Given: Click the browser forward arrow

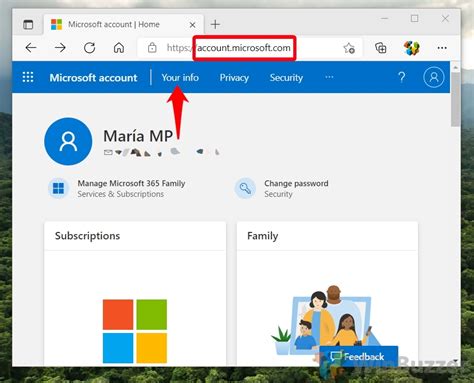Looking at the screenshot, I should pos(60,48).
